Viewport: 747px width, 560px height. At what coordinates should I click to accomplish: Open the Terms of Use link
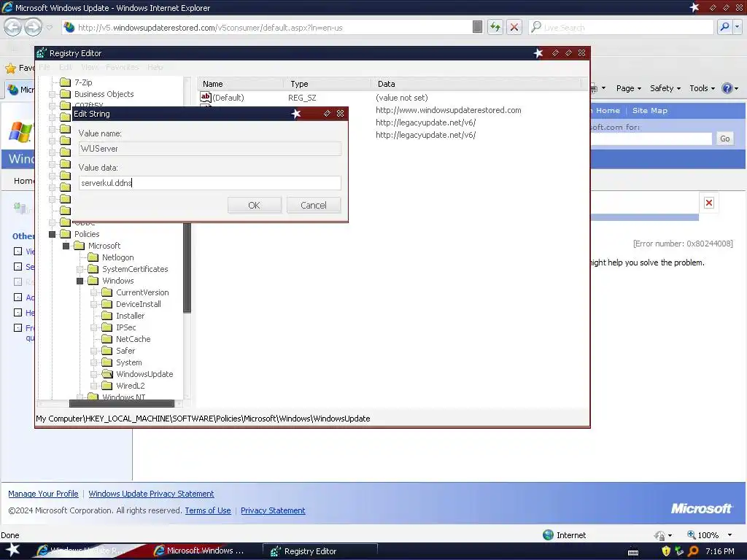point(208,510)
